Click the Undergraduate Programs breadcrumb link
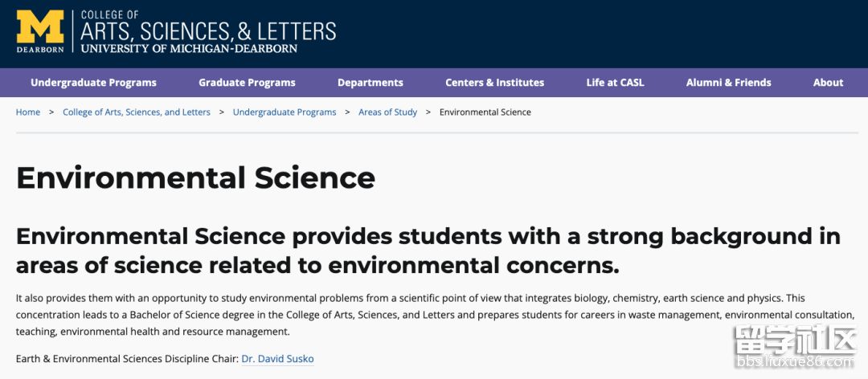Viewport: 868px width, 379px height. tap(285, 112)
